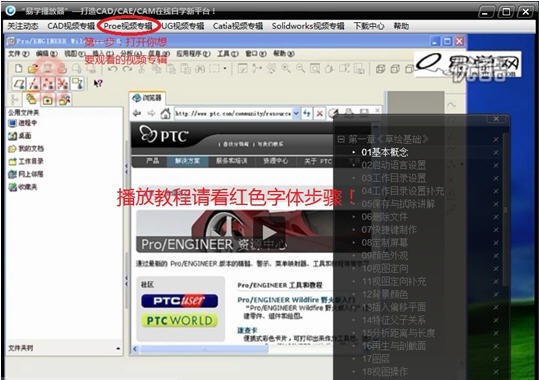
Task: Toggle coordinate system display icon
Action: pos(62,84)
